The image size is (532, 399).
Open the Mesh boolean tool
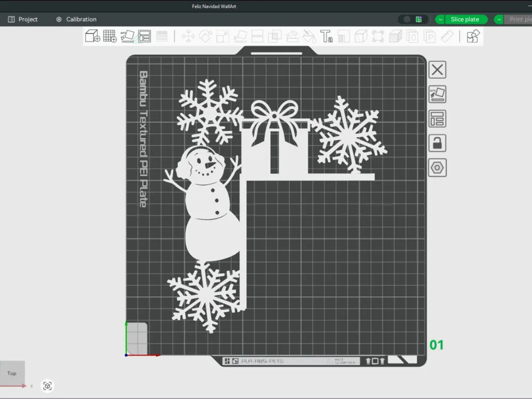(x=275, y=36)
